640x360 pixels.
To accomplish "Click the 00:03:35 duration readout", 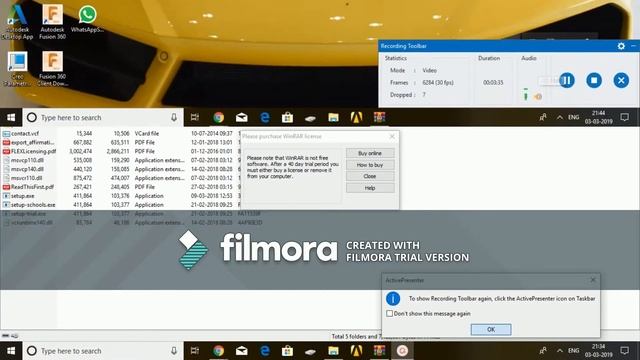I will click(493, 82).
